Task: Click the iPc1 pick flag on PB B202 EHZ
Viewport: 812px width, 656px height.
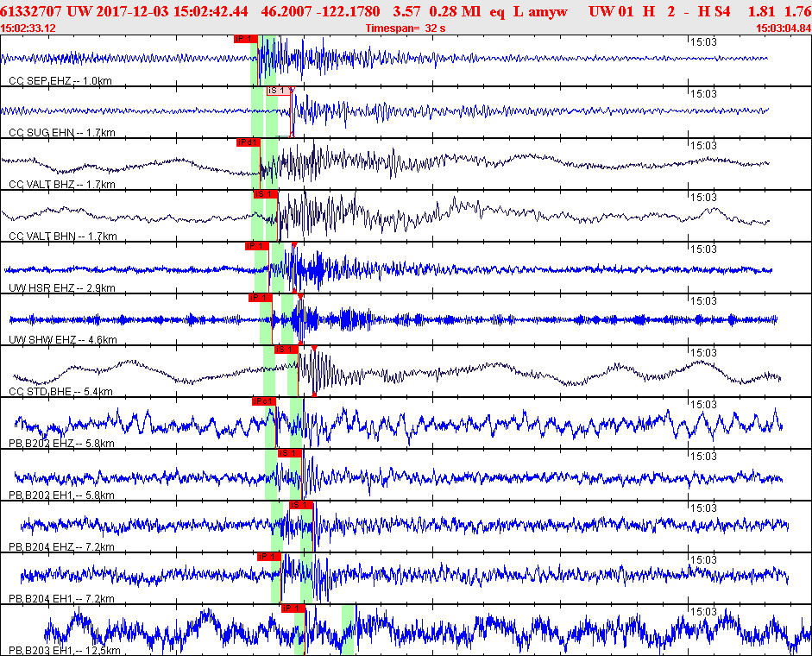Action: 263,401
